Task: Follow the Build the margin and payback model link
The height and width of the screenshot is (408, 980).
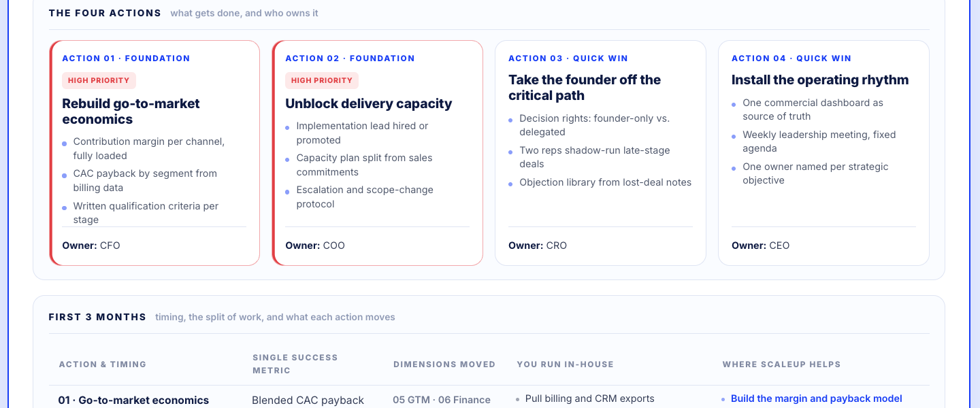Action: tap(817, 398)
